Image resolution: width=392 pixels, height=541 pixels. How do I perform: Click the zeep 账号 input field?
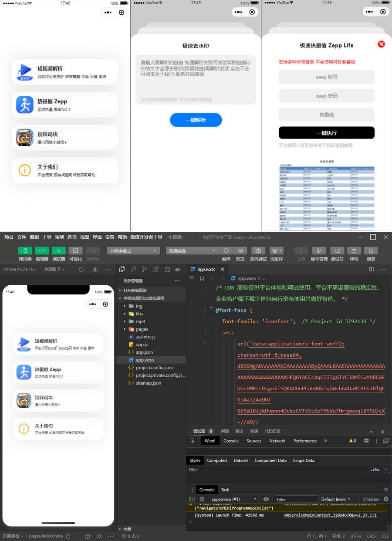[326, 77]
